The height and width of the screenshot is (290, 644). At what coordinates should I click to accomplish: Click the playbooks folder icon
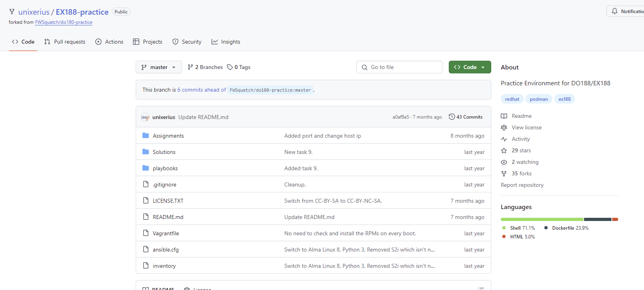(146, 168)
